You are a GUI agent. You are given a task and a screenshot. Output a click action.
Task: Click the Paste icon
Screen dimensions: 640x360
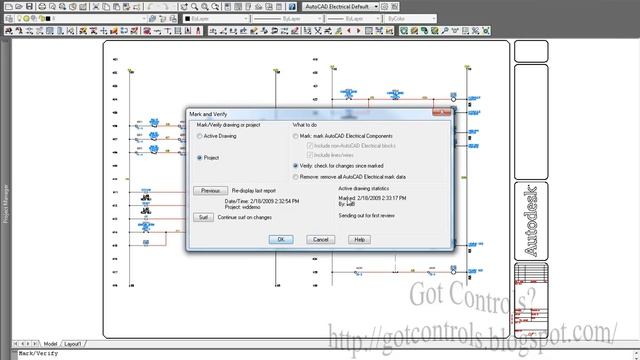click(x=116, y=7)
